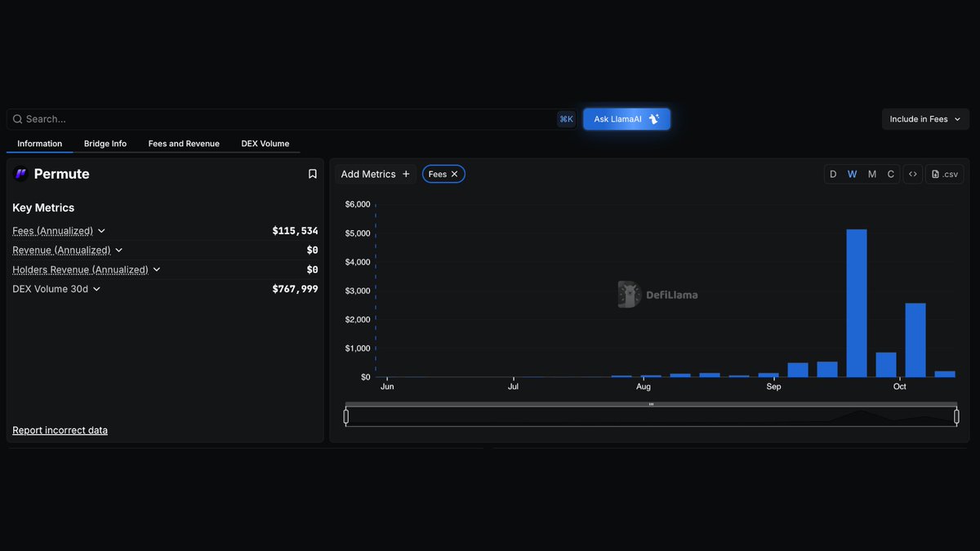Click the Permute protocol logo icon
This screenshot has height=551, width=980.
click(21, 174)
